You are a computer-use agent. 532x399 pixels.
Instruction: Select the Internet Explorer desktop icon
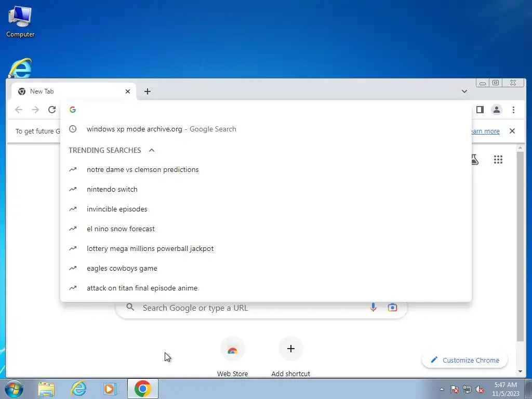click(x=20, y=69)
